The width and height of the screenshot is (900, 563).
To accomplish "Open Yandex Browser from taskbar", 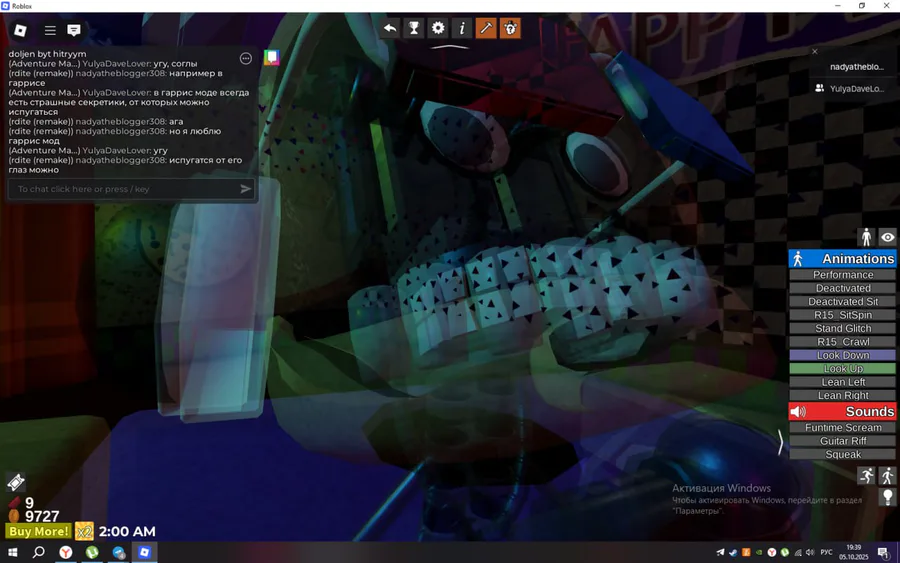I will tap(66, 552).
